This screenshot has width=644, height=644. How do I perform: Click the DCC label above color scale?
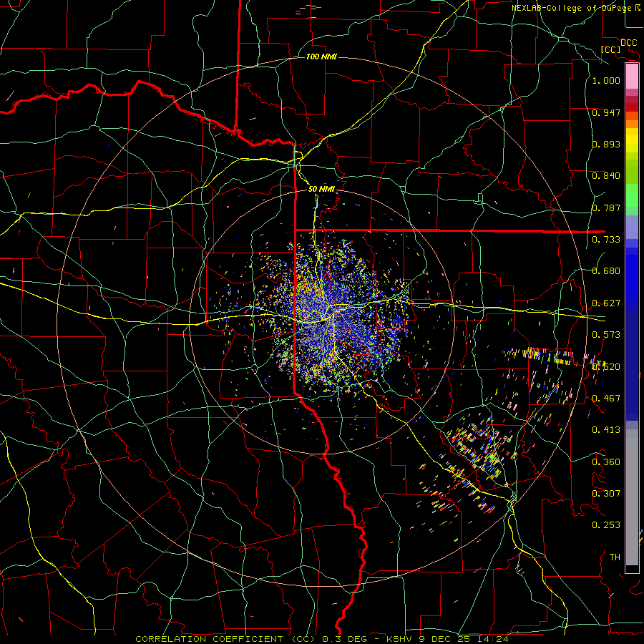point(628,43)
